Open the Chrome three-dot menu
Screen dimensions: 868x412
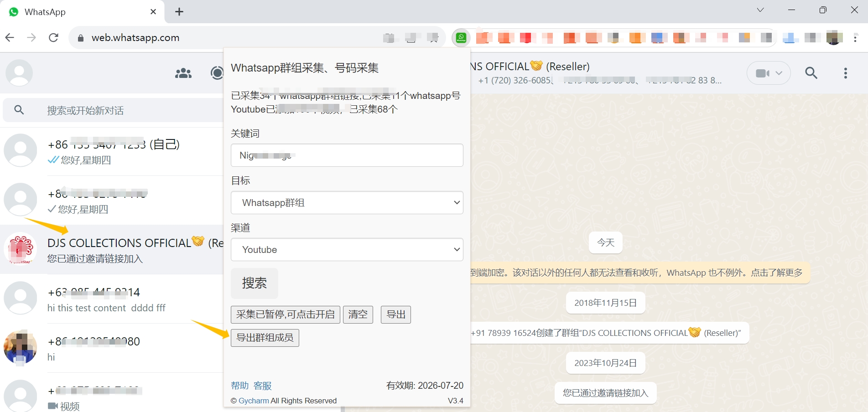point(856,38)
